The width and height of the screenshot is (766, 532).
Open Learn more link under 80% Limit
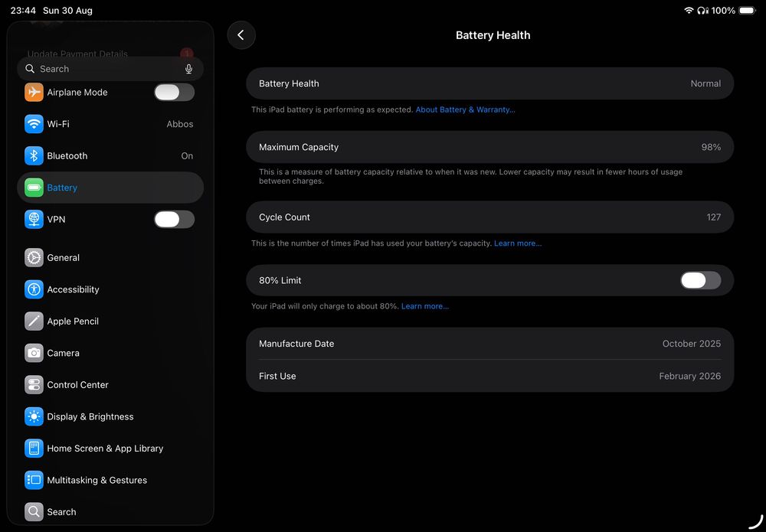pyautogui.click(x=425, y=306)
